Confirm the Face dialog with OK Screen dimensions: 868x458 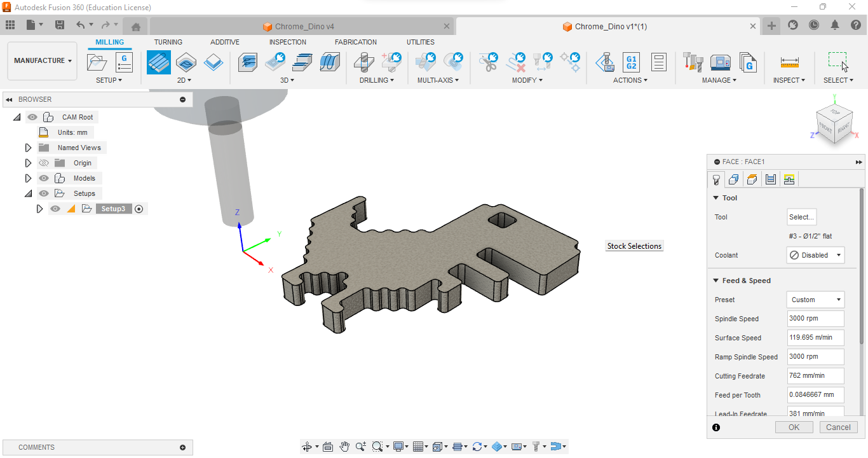(x=794, y=427)
